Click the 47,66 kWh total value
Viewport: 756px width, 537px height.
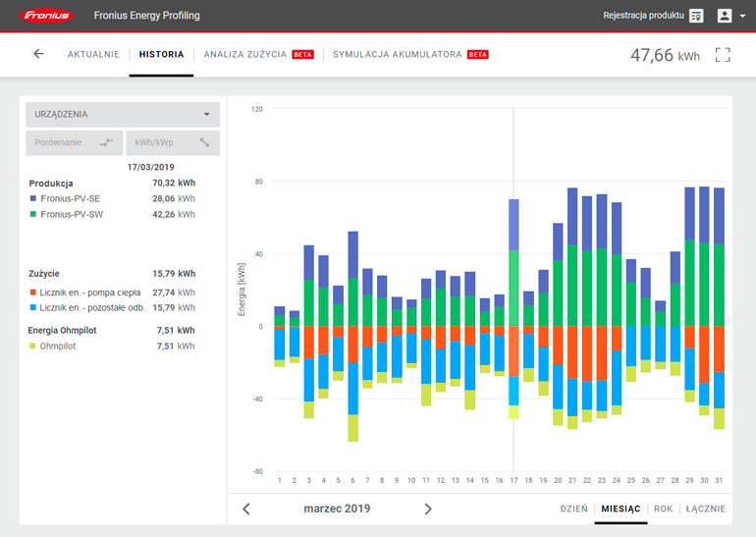click(x=665, y=55)
